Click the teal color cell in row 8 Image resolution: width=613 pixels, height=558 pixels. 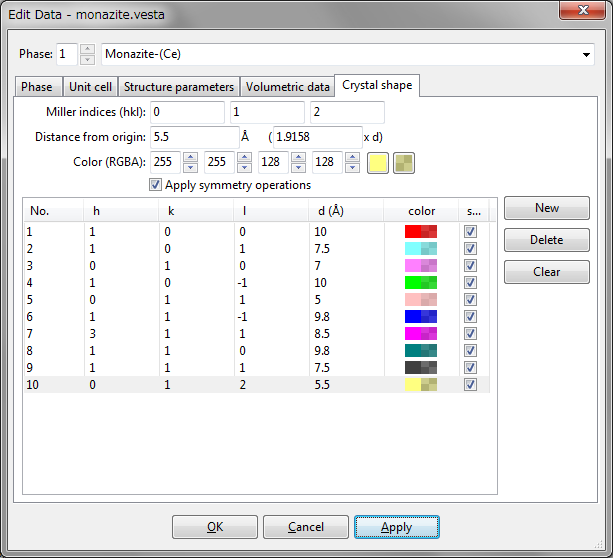[421, 350]
